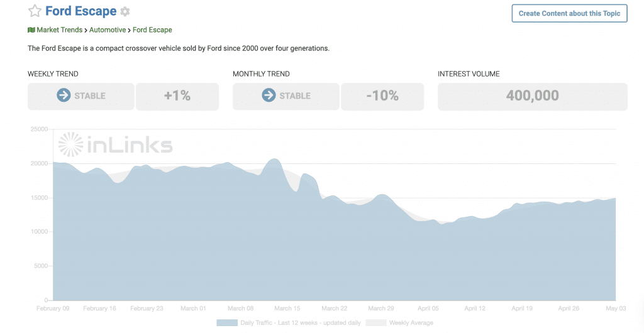644x333 pixels.
Task: Click the map icon beside Market Trends
Action: pos(31,30)
